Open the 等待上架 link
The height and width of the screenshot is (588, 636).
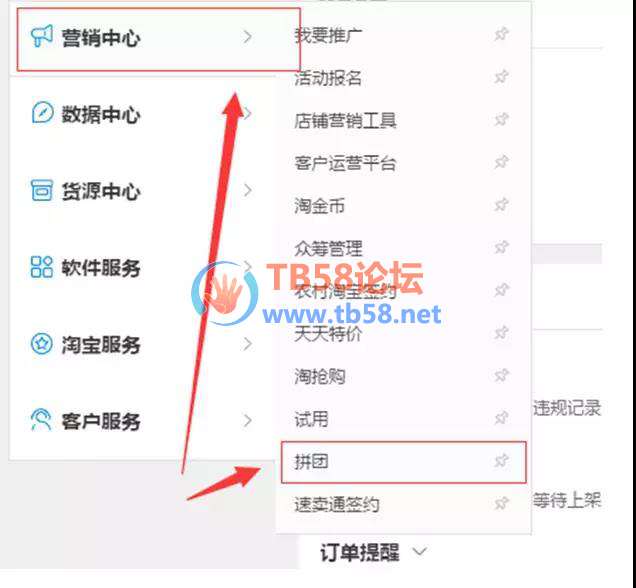[567, 500]
